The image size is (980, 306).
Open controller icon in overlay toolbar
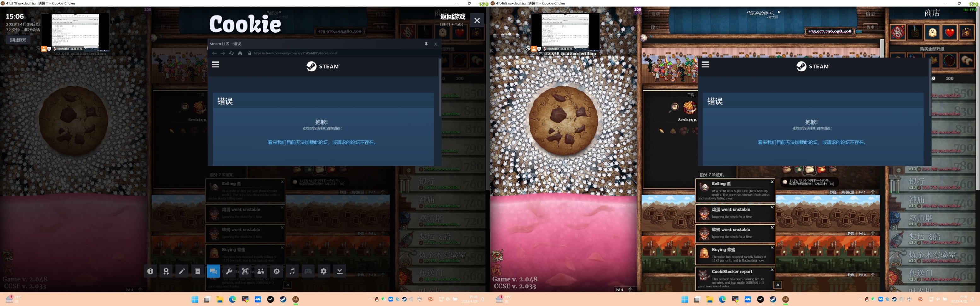point(308,271)
